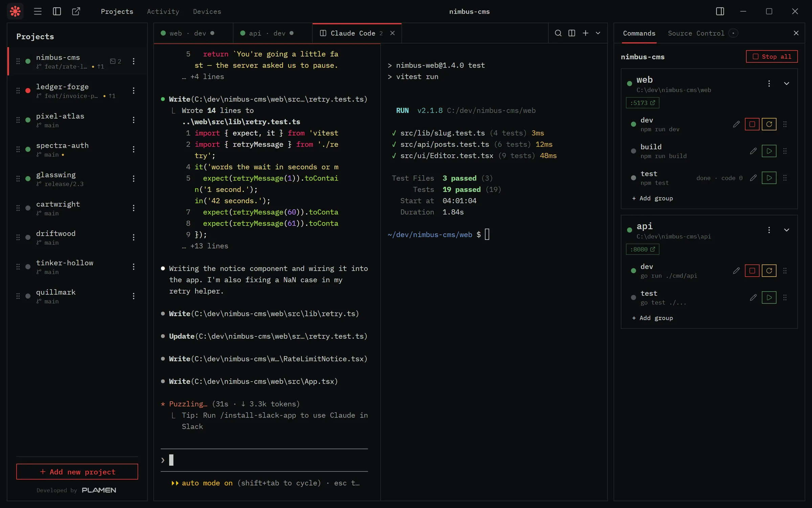Viewport: 812px width, 508px height.
Task: Close the Claude Code tab
Action: coord(392,33)
